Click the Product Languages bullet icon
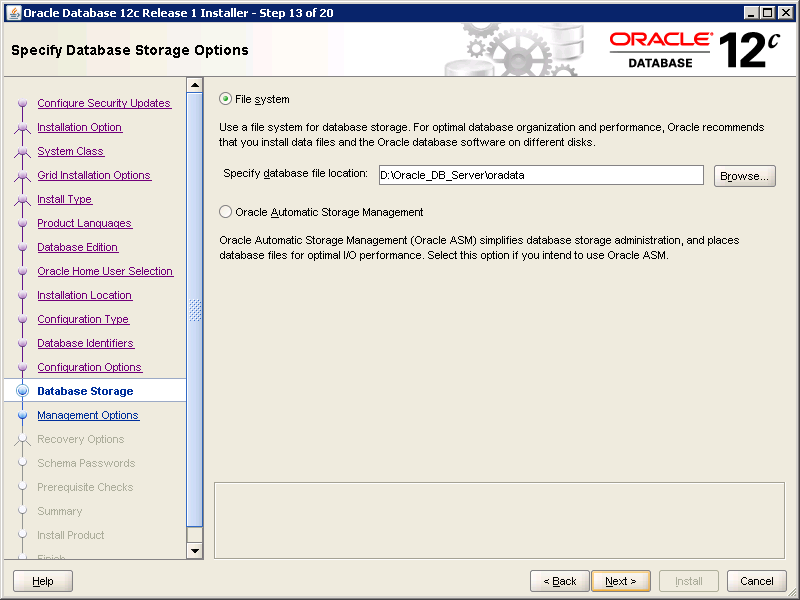Screen dimensions: 800x600 pyautogui.click(x=22, y=223)
